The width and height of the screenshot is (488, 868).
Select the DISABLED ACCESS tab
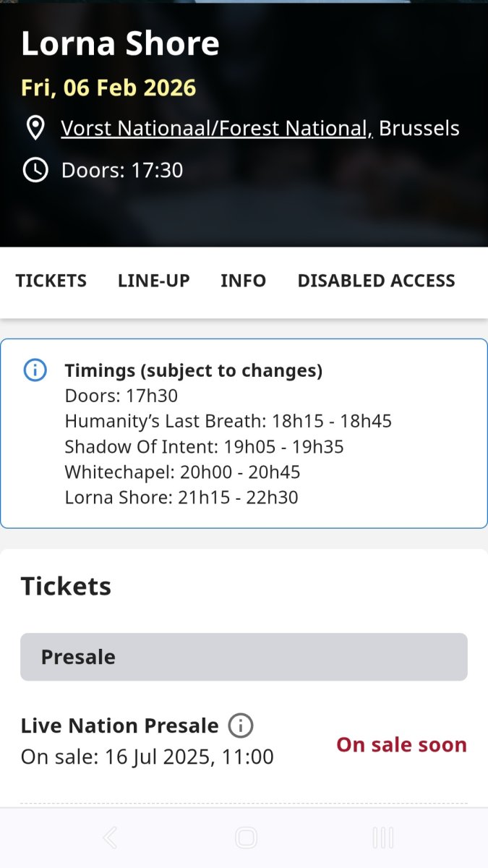pos(376,281)
